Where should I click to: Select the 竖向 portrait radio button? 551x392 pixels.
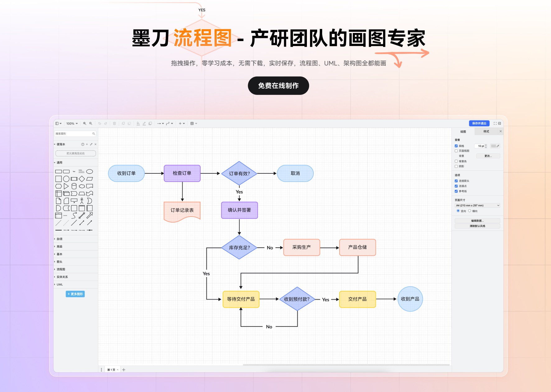(458, 211)
